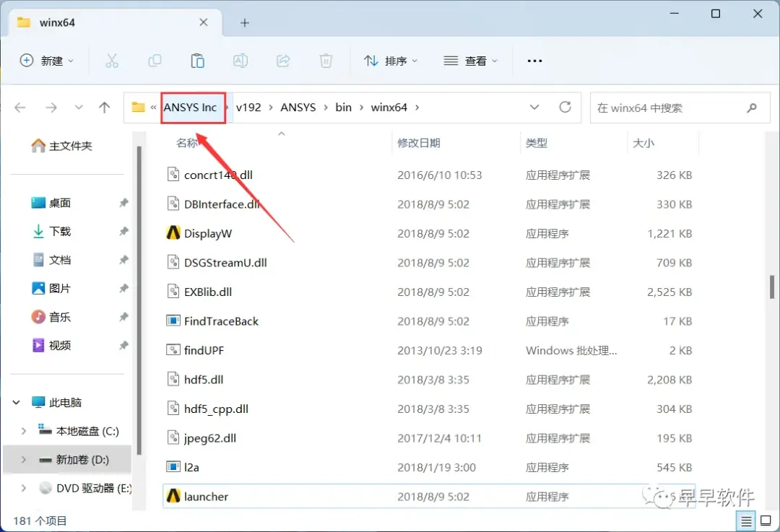Click the Rename icon in toolbar
Image resolution: width=780 pixels, height=532 pixels.
click(240, 61)
